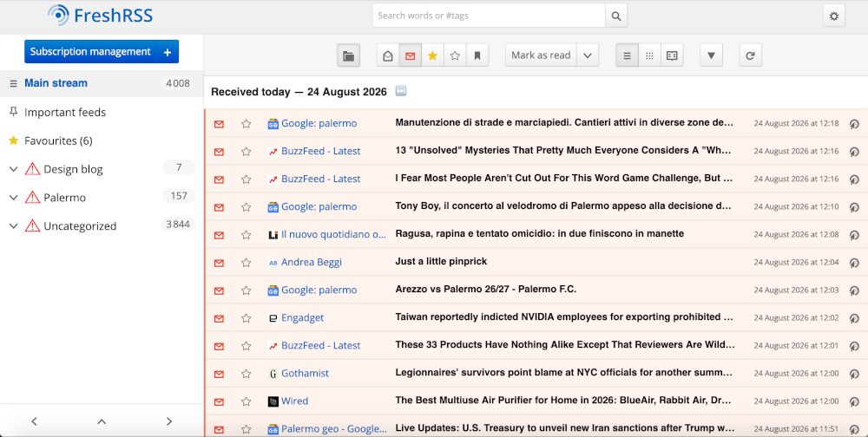Open the Andrea Beggi feed link
The image size is (868, 437).
click(305, 262)
